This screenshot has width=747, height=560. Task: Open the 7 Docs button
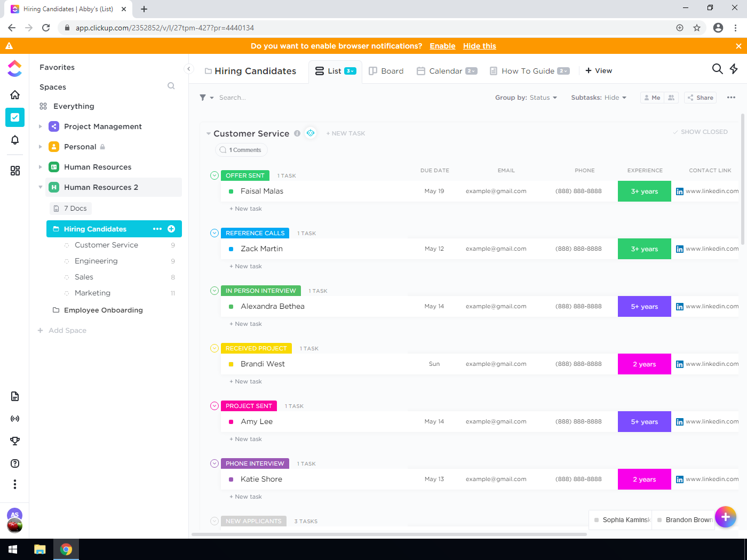[70, 209]
